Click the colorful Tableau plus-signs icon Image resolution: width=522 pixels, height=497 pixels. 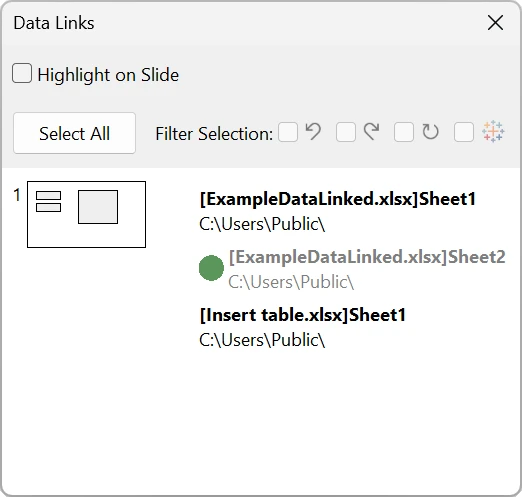click(x=493, y=131)
